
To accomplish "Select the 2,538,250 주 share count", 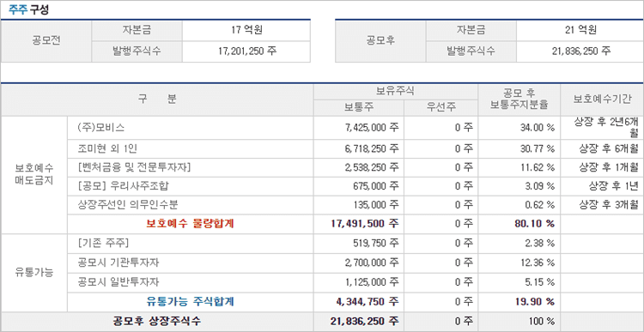I will [x=372, y=167].
